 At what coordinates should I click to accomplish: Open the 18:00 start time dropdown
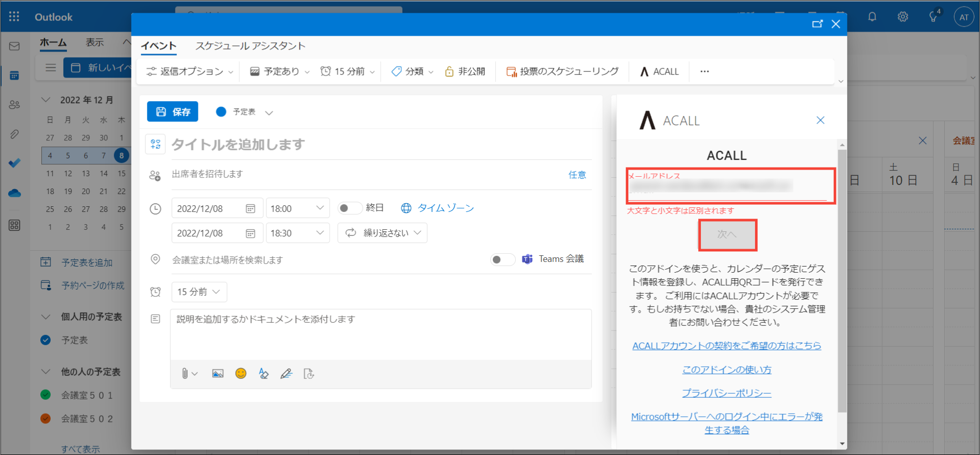298,208
